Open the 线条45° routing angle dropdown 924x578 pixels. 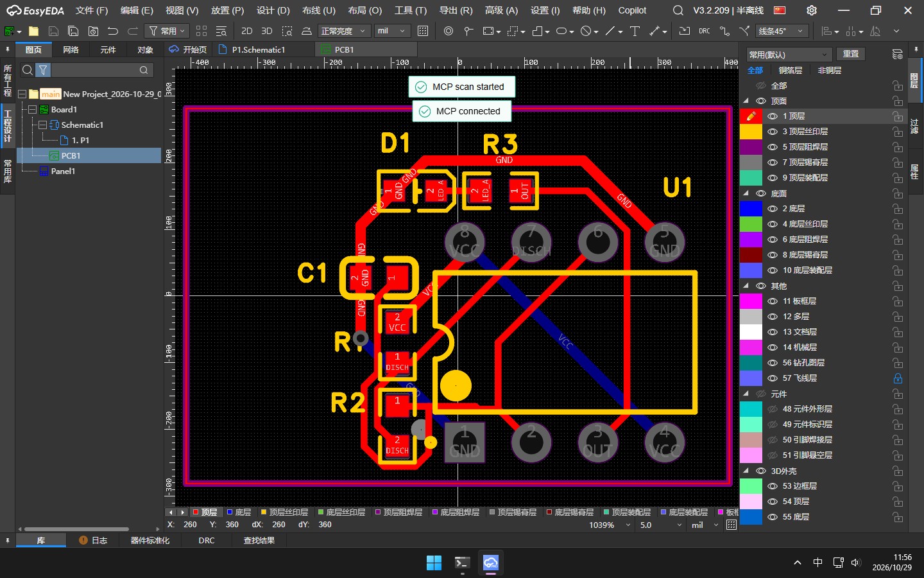click(781, 31)
